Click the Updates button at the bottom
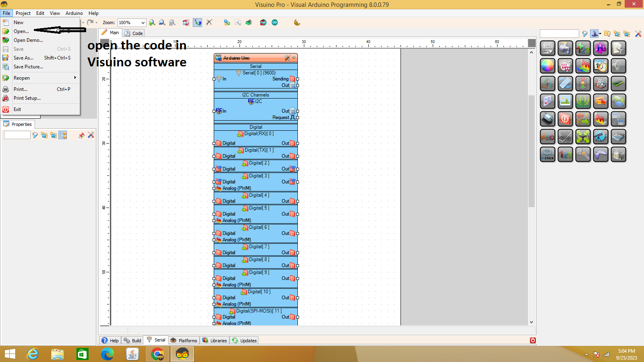Viewport: 644px width, 362px height. tap(244, 340)
